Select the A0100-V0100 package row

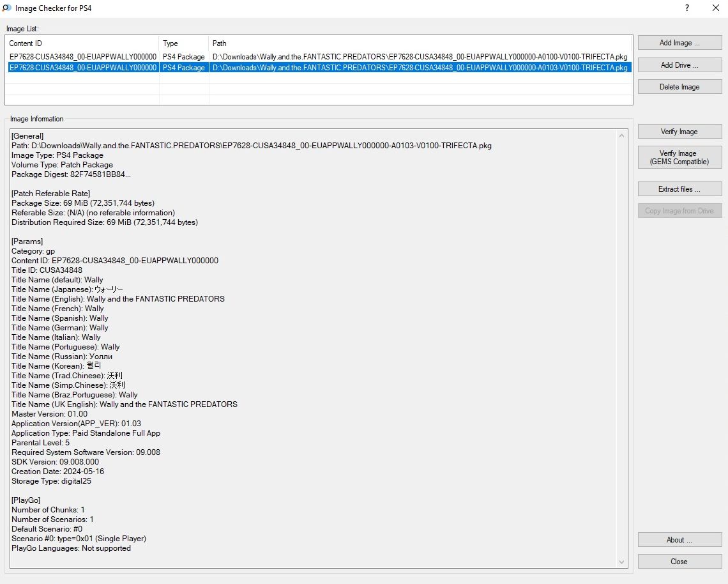point(319,57)
